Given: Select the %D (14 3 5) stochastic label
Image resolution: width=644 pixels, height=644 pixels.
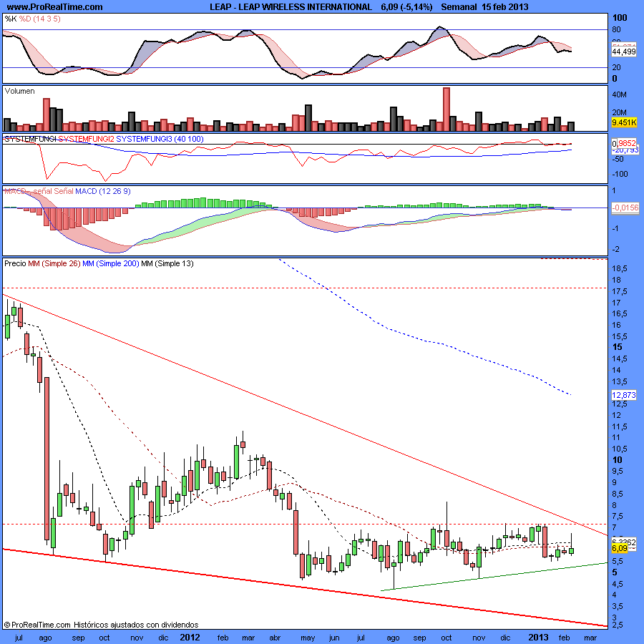Looking at the screenshot, I should click(x=39, y=19).
